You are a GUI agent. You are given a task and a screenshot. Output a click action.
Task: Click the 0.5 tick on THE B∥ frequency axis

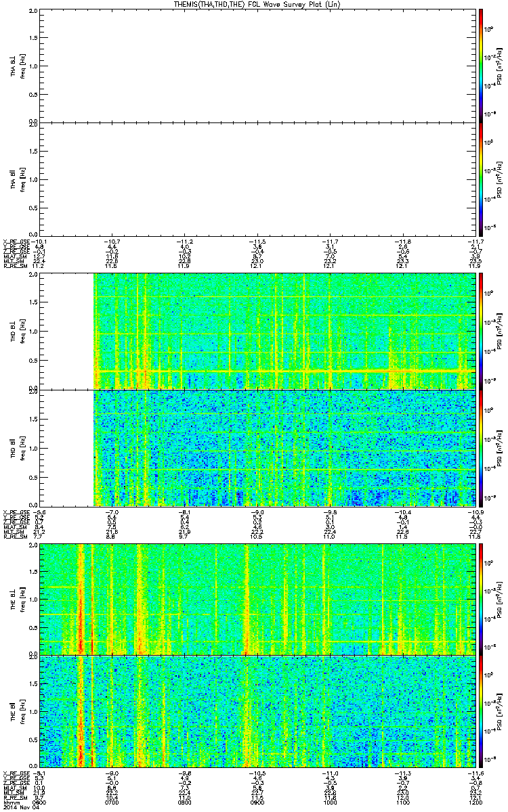(34, 739)
